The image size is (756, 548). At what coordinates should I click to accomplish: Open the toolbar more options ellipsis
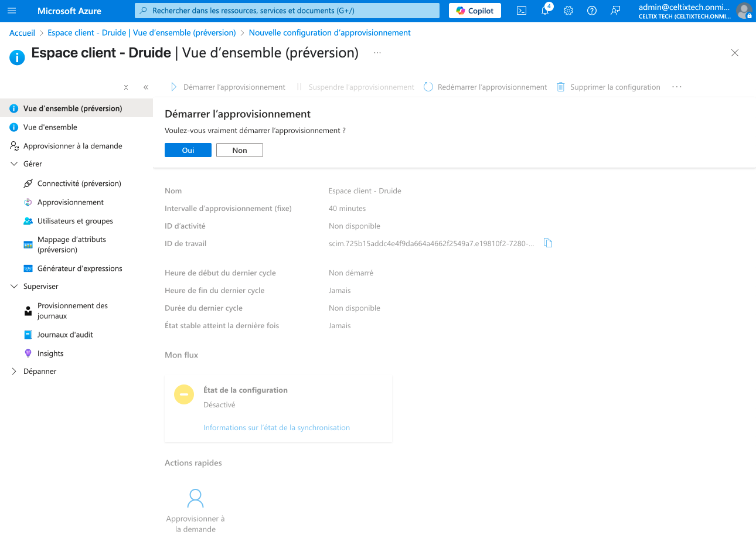click(677, 87)
